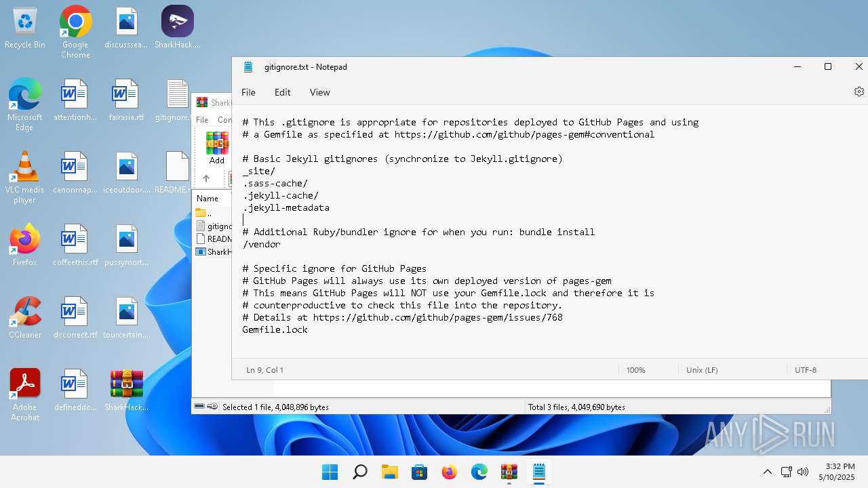Image resolution: width=868 pixels, height=488 pixels.
Task: Open the File menu in Notepad
Action: 248,92
